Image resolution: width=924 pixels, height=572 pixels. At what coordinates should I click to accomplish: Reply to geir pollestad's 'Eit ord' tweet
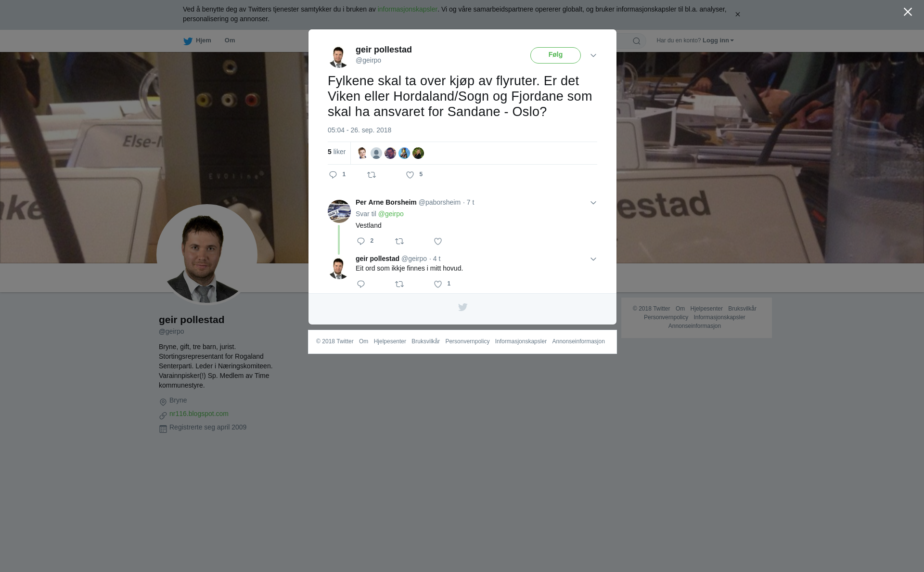[x=361, y=284]
